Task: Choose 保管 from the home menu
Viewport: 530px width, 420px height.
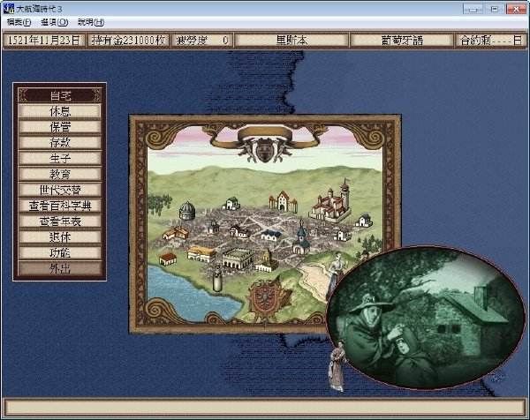Action: pyautogui.click(x=60, y=127)
